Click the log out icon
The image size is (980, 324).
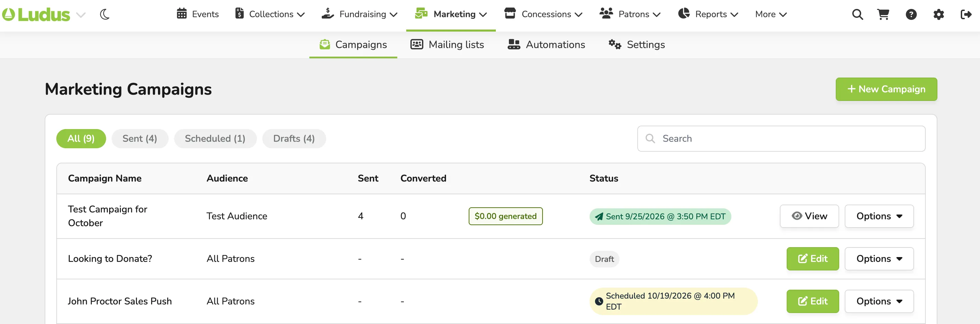coord(966,14)
